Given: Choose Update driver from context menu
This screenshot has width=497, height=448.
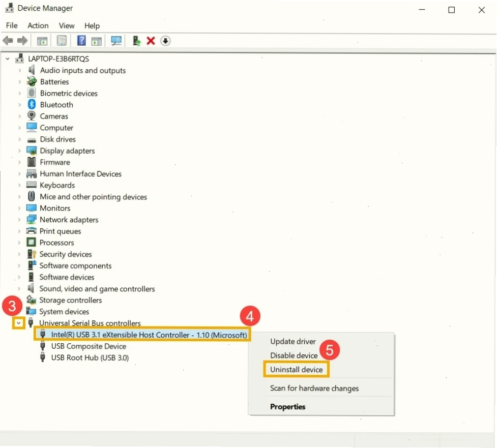Looking at the screenshot, I should coord(293,341).
